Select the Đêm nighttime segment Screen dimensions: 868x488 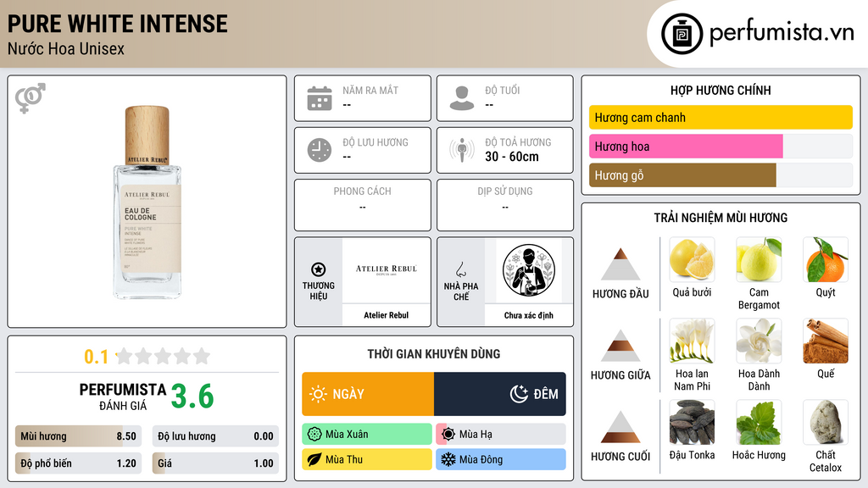pyautogui.click(x=500, y=394)
